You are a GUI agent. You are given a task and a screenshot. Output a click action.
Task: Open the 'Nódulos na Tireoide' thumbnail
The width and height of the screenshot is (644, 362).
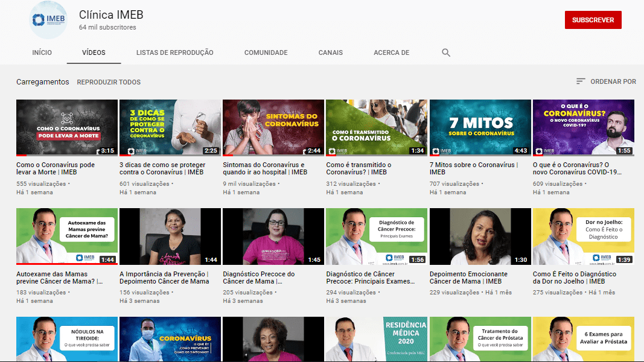(67, 339)
